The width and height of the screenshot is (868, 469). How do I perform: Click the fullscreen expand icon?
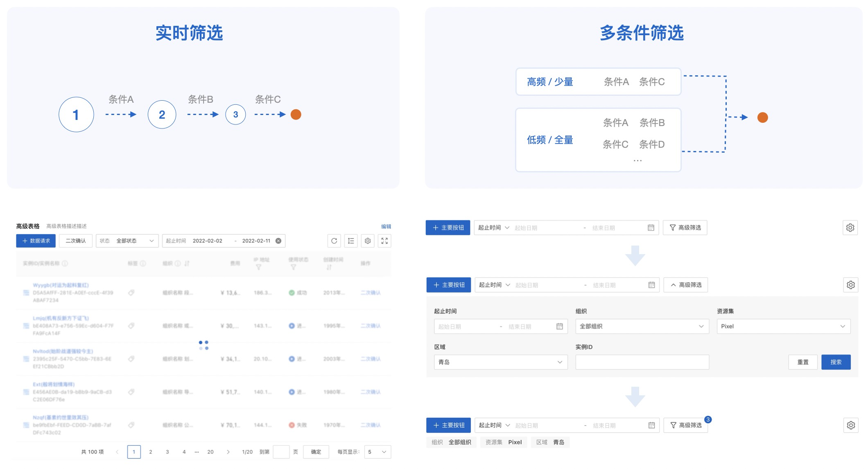click(384, 241)
